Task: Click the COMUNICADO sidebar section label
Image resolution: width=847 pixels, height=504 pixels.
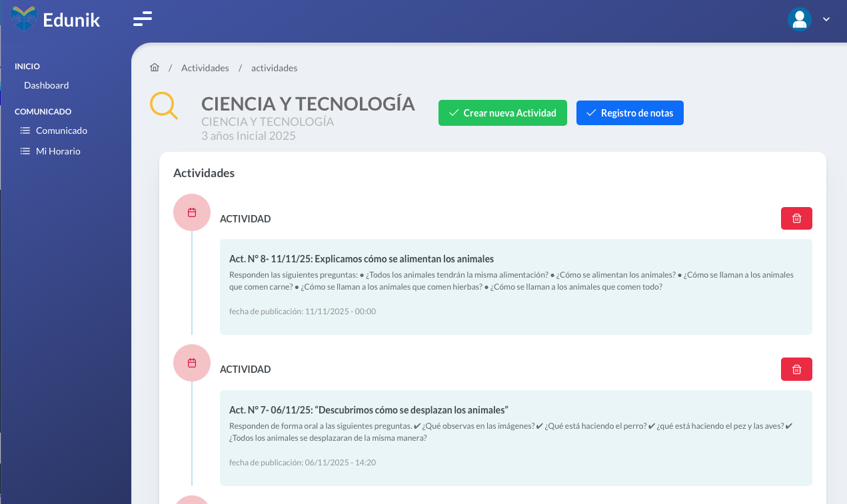Action: point(43,112)
